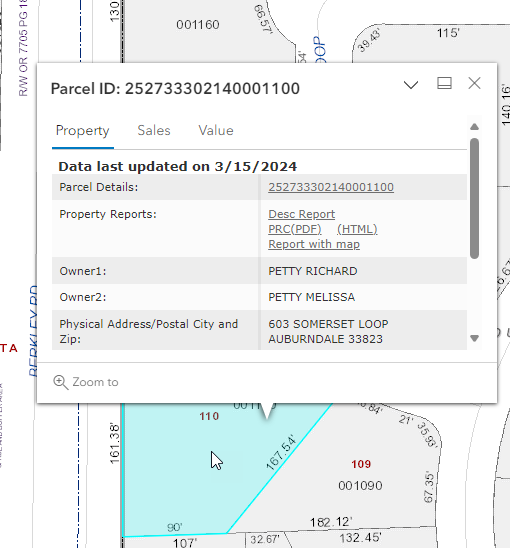Screen dimensions: 510x548
Task: Click the popup scrollbar up arrow
Action: 474,127
